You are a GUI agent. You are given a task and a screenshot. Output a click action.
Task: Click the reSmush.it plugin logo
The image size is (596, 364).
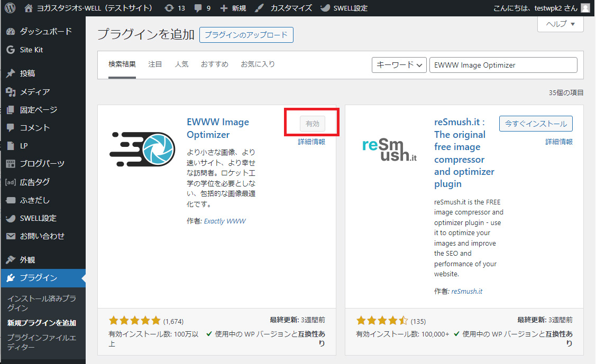pyautogui.click(x=390, y=150)
